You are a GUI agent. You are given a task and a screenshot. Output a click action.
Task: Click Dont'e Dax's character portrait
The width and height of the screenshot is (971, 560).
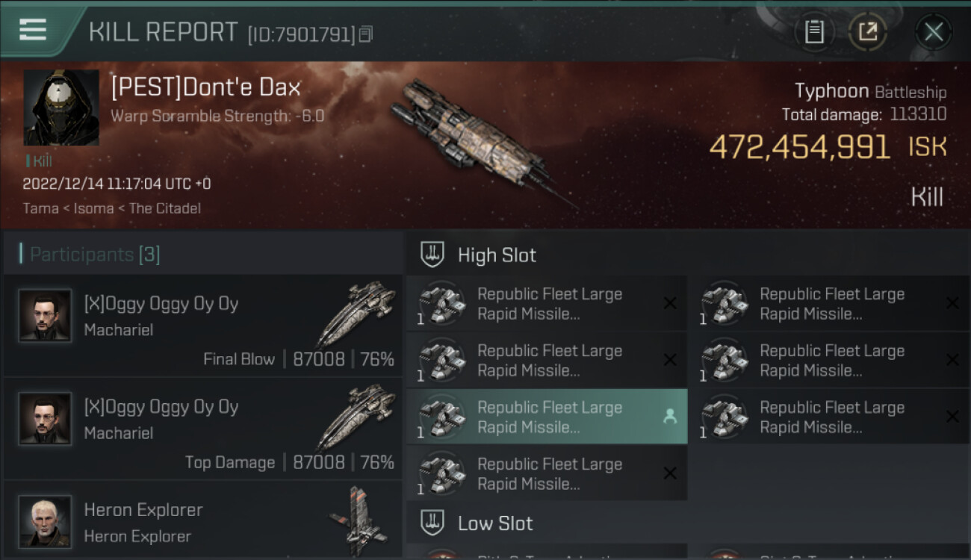pyautogui.click(x=61, y=108)
